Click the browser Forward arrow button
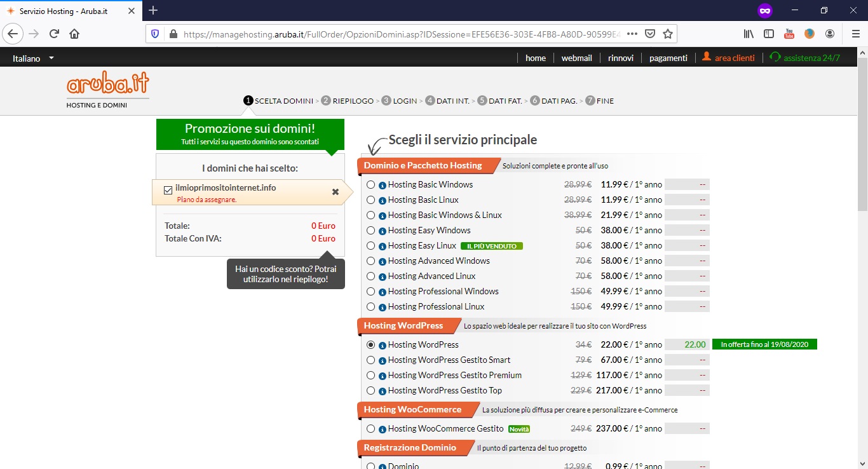 click(x=34, y=34)
